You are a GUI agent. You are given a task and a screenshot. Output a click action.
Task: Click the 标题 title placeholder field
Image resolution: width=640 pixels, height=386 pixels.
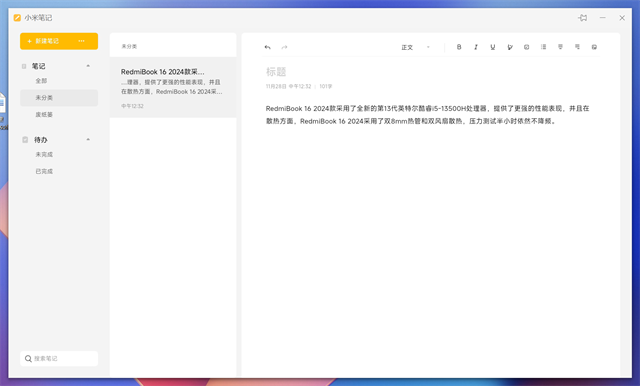pyautogui.click(x=276, y=72)
